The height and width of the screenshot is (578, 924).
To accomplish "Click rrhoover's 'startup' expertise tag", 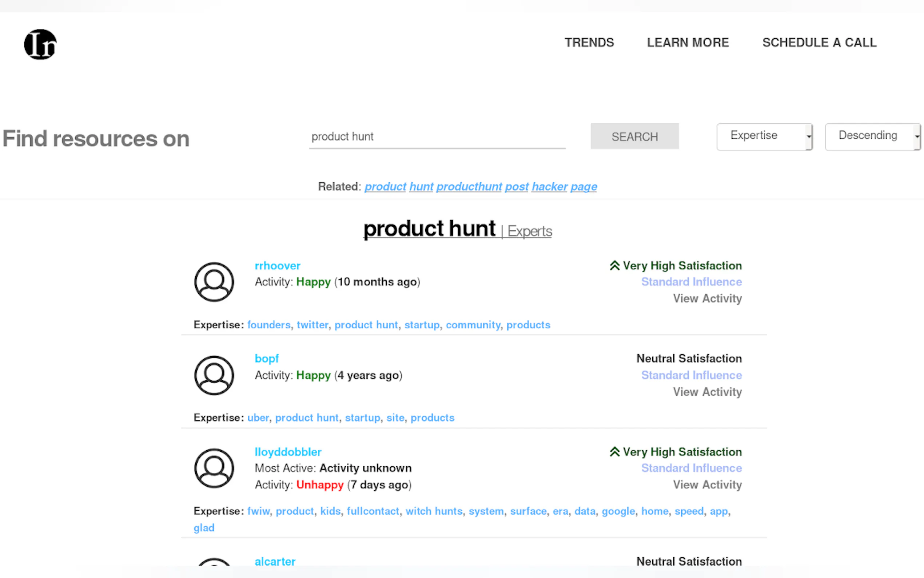I will (x=422, y=325).
